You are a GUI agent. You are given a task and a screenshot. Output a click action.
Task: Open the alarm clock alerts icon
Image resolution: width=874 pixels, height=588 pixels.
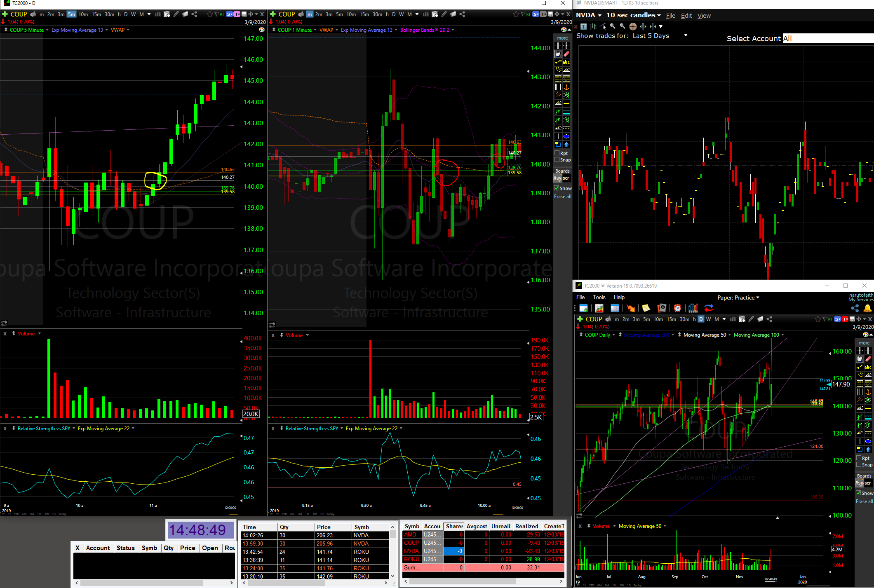click(678, 308)
